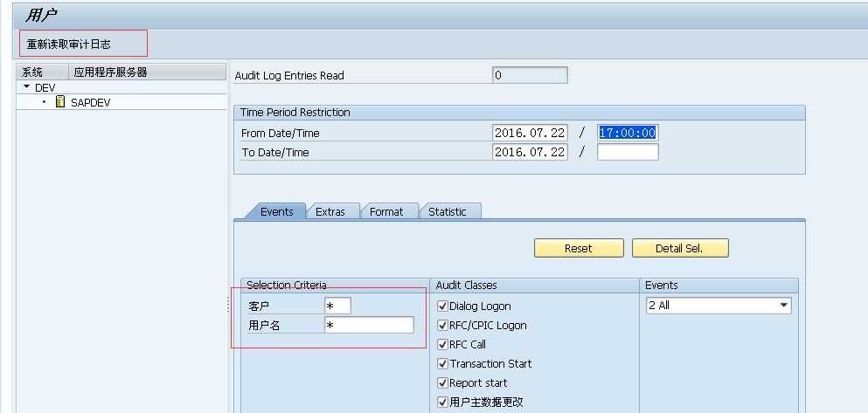Click Audit Log Entries Read field
Image resolution: width=868 pixels, height=413 pixels.
pyautogui.click(x=530, y=75)
